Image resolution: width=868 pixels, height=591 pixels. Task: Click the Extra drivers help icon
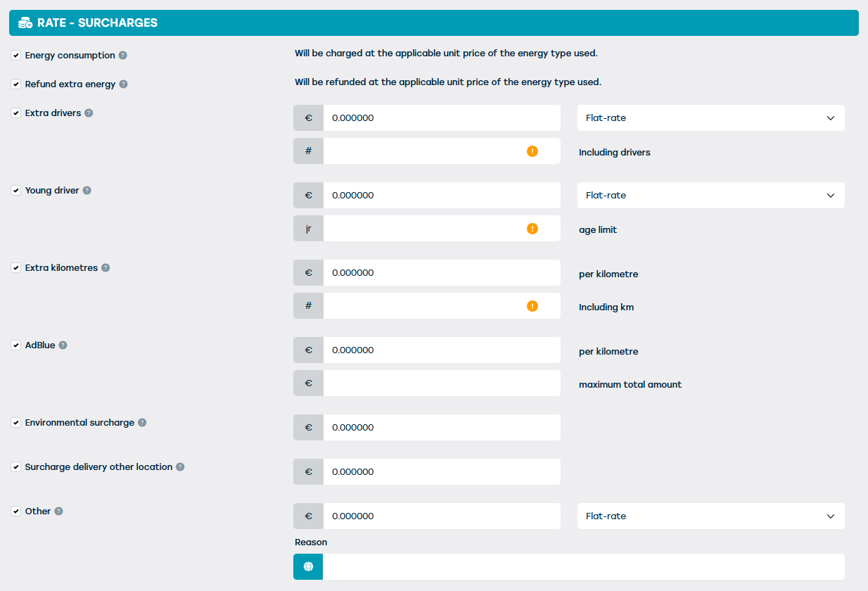[x=89, y=113]
